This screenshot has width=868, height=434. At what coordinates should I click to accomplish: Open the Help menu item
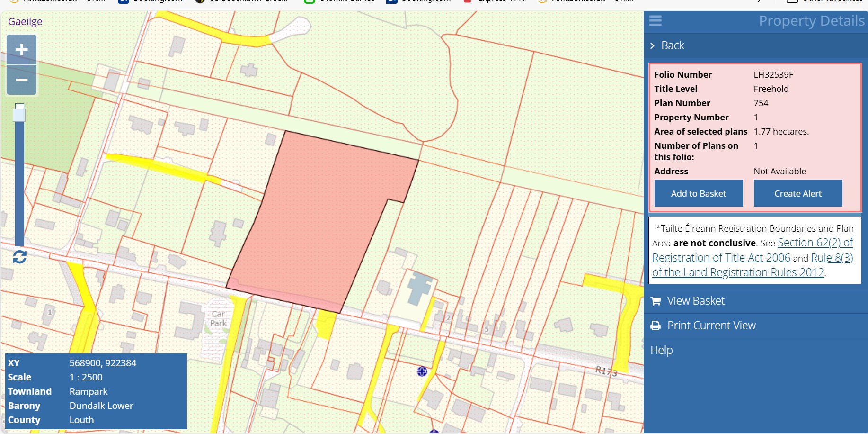(x=661, y=350)
